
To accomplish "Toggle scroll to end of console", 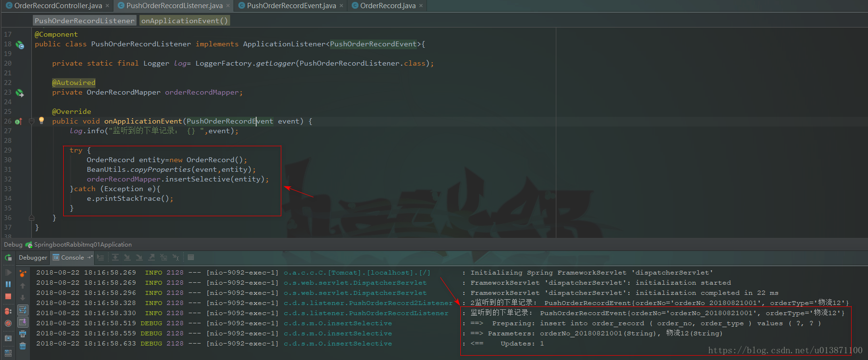I will (23, 322).
